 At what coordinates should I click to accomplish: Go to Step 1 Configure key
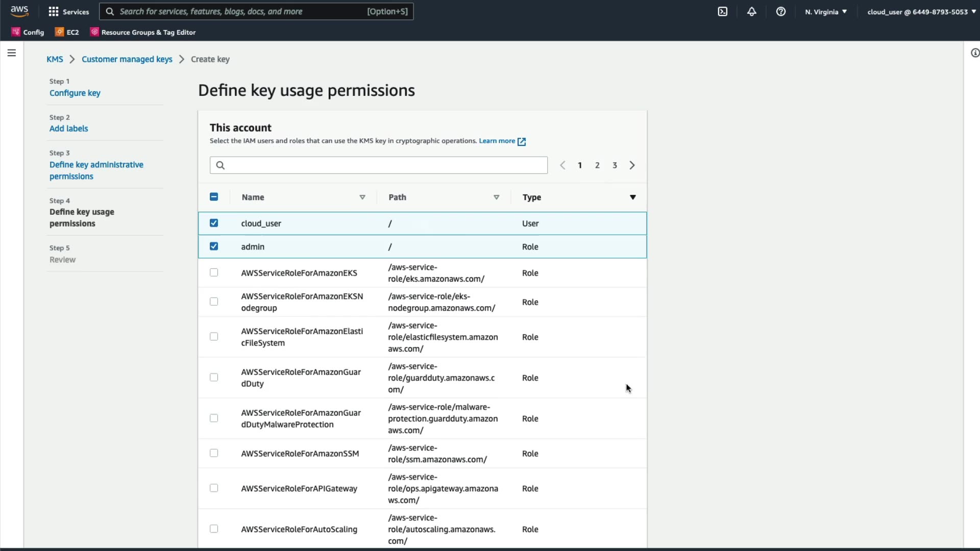75,93
